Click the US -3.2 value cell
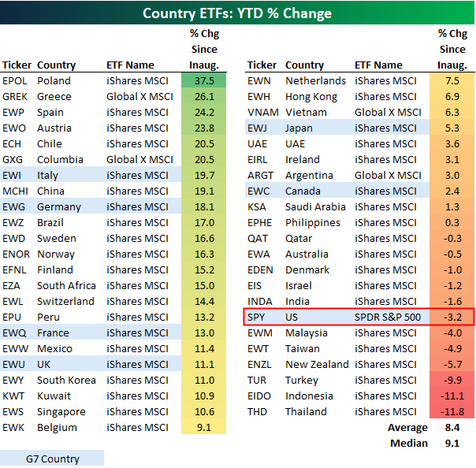 [452, 317]
